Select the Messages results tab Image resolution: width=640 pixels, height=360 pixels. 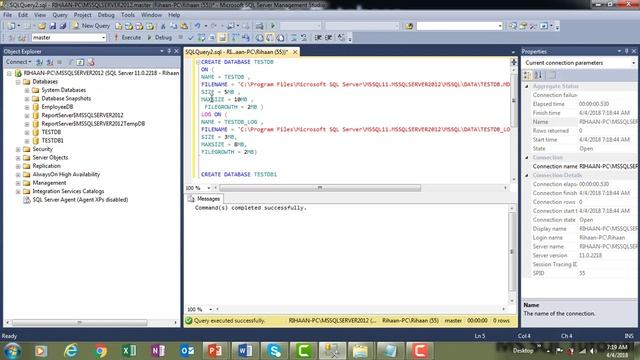tap(204, 199)
